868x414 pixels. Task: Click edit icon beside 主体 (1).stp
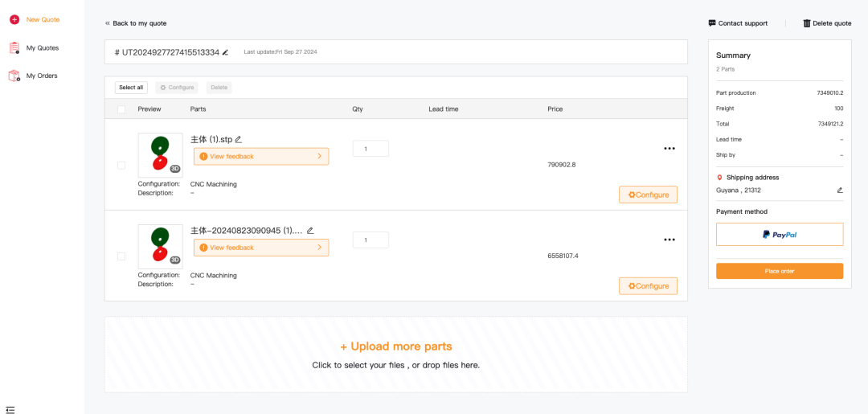[x=239, y=140]
